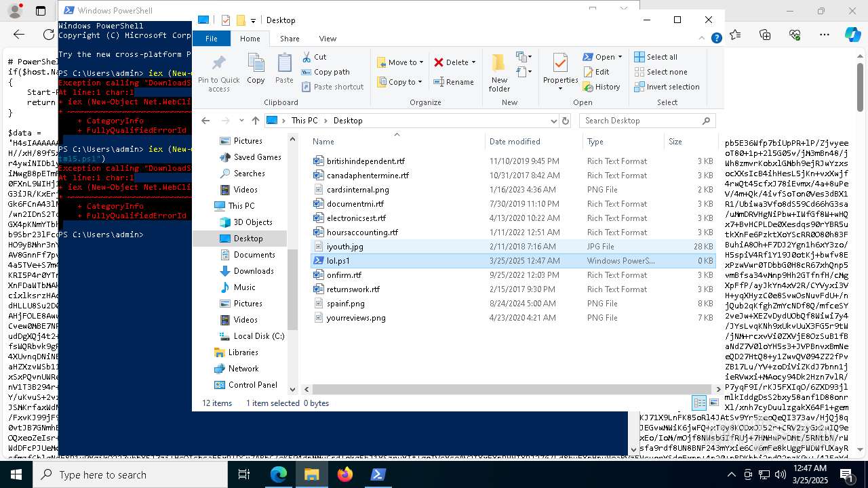Click This PC in address breadcrumb
Viewport: 868px width, 488px height.
304,121
